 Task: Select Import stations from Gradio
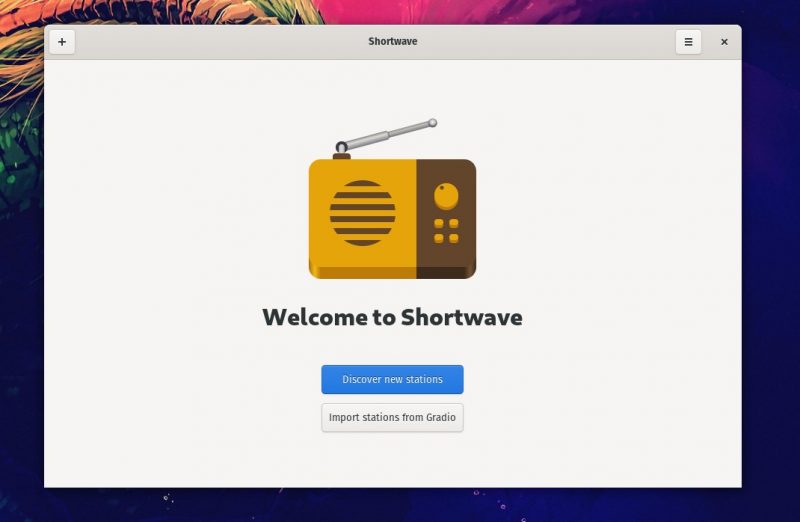[x=392, y=417]
